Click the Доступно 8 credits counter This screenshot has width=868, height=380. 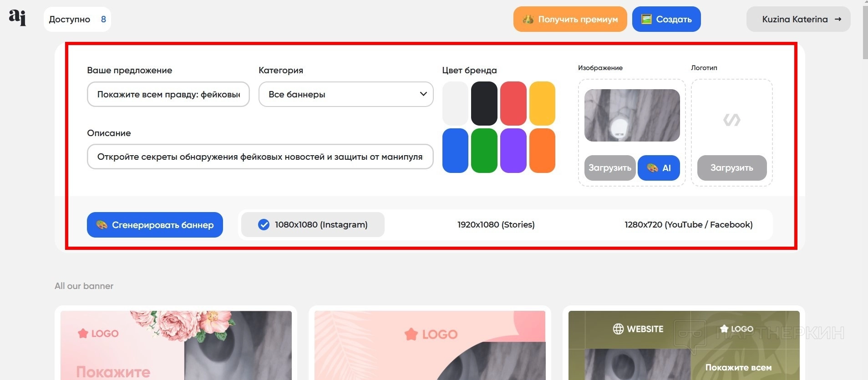tap(77, 19)
